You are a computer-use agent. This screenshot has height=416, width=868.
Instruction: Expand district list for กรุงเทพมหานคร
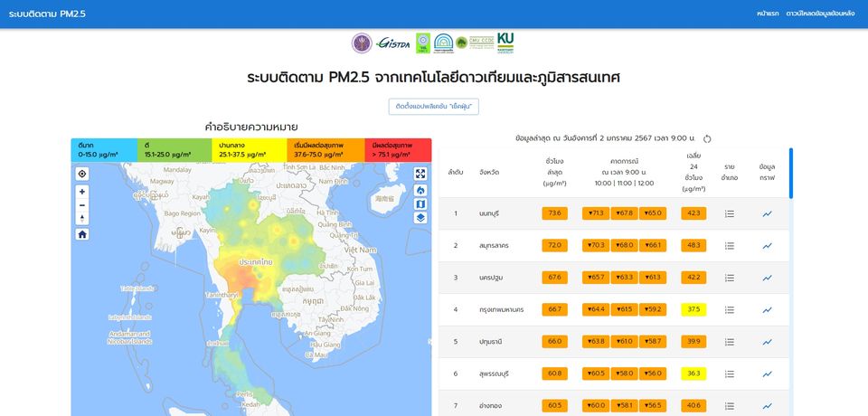(730, 309)
